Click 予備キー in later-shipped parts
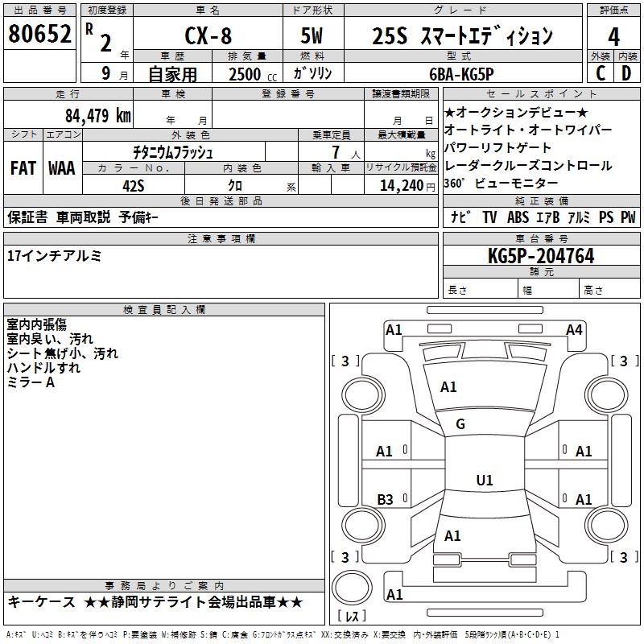The image size is (644, 644). click(x=138, y=217)
